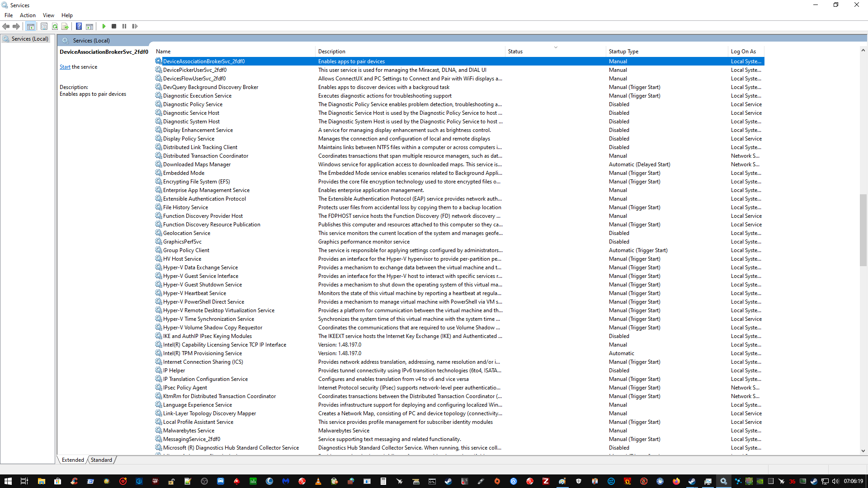This screenshot has width=868, height=488.
Task: Sort services by the Status column
Action: 515,52
